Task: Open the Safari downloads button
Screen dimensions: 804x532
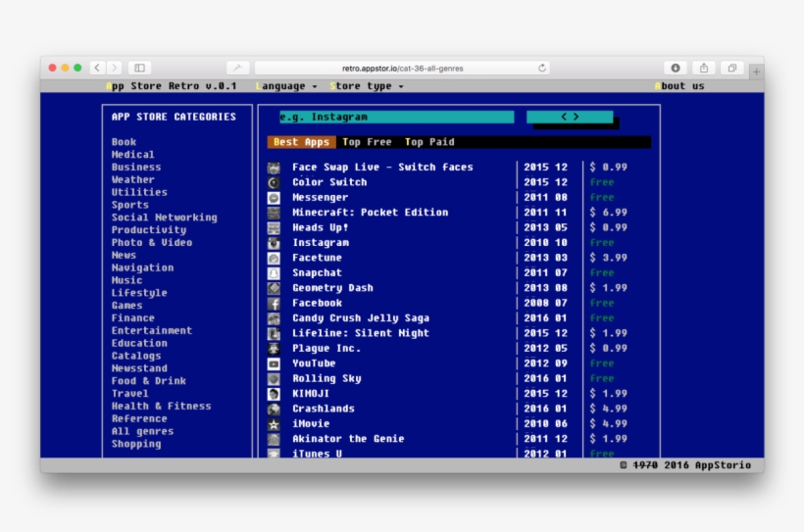Action: coord(676,68)
